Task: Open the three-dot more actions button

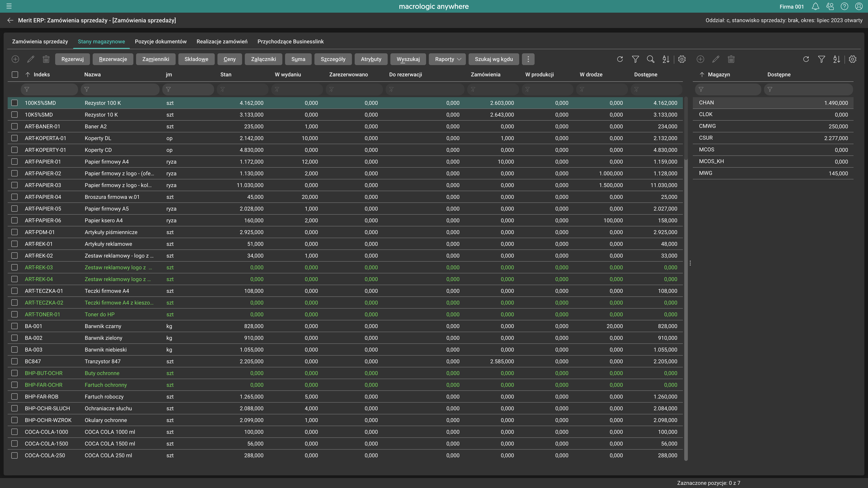Action: click(528, 59)
